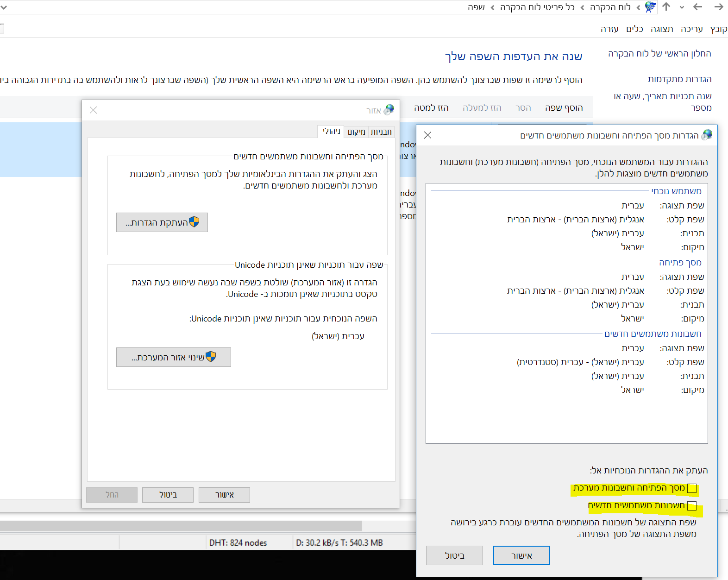728x580 pixels.
Task: Click the העתקת הגדרות... button
Action: click(x=162, y=222)
